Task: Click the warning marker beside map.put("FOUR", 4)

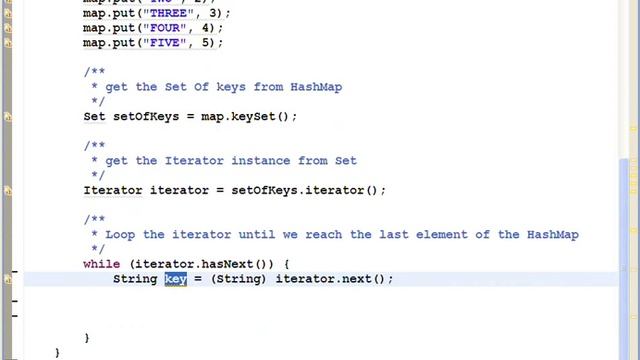Action: pyautogui.click(x=8, y=28)
